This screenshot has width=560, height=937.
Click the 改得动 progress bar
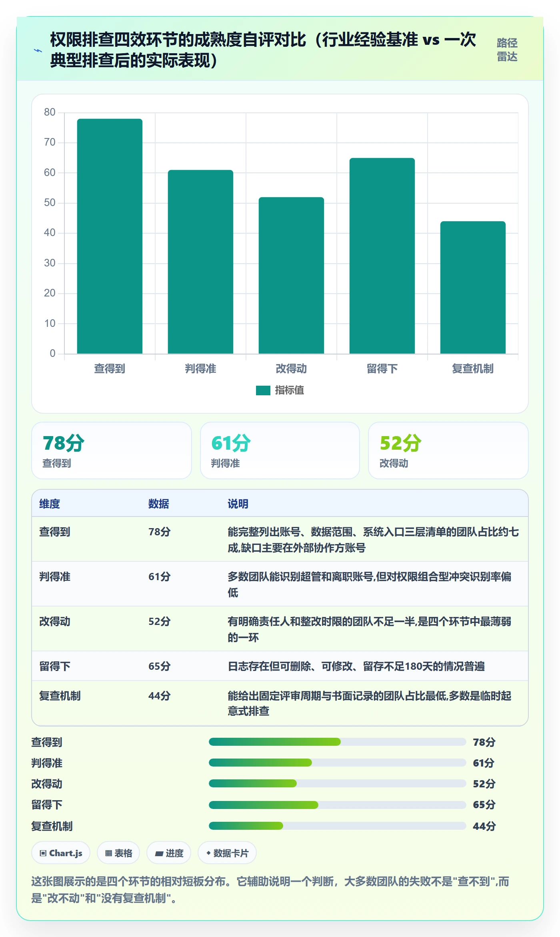pyautogui.click(x=337, y=783)
